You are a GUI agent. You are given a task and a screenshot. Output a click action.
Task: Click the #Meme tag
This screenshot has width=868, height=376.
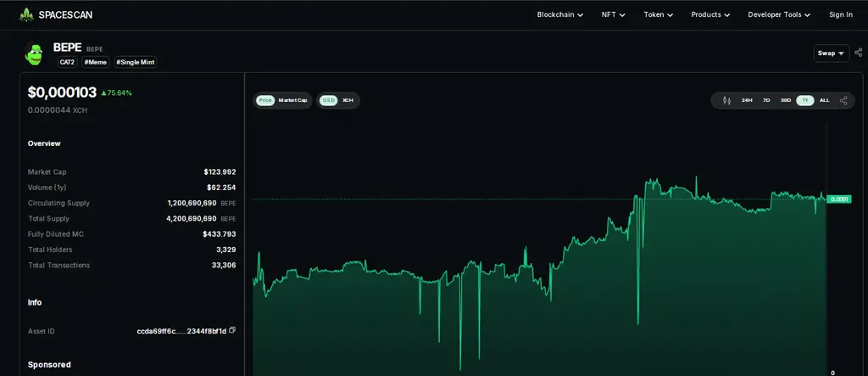[x=96, y=62]
